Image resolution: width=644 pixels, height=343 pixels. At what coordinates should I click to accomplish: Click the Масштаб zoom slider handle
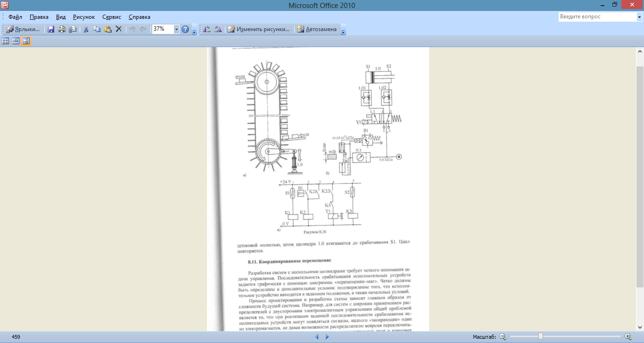(x=541, y=336)
